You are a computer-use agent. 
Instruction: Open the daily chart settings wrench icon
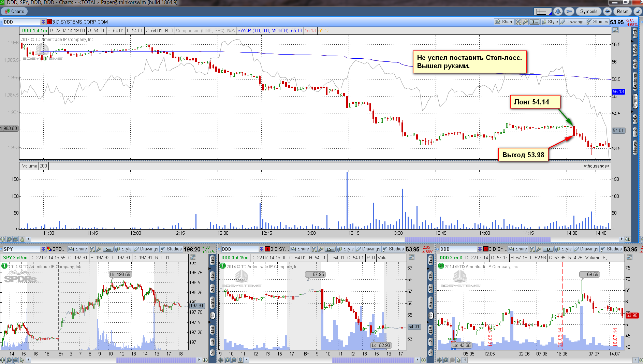pos(539,249)
